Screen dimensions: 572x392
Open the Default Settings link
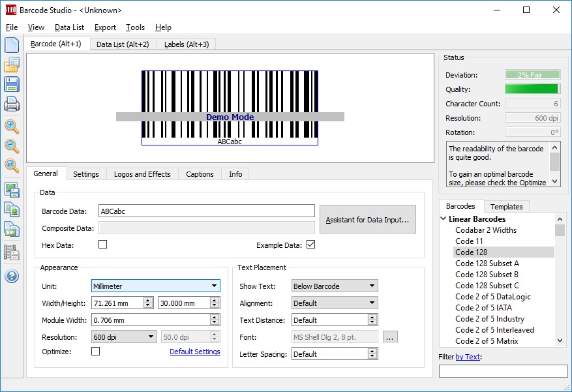(196, 351)
